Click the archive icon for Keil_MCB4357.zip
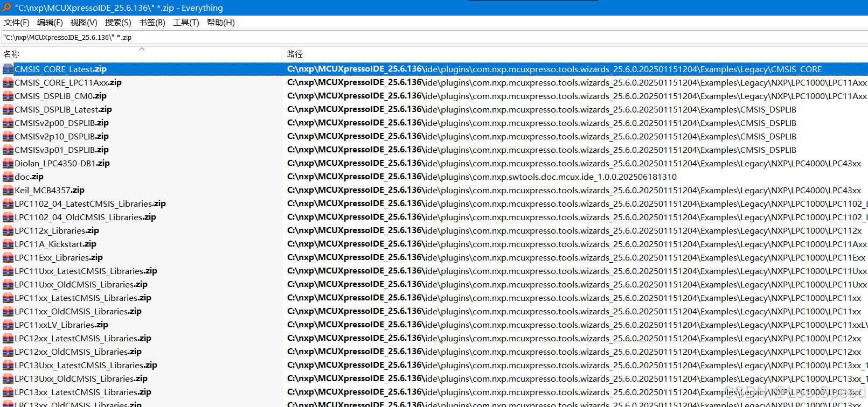This screenshot has height=407, width=868. tap(8, 191)
